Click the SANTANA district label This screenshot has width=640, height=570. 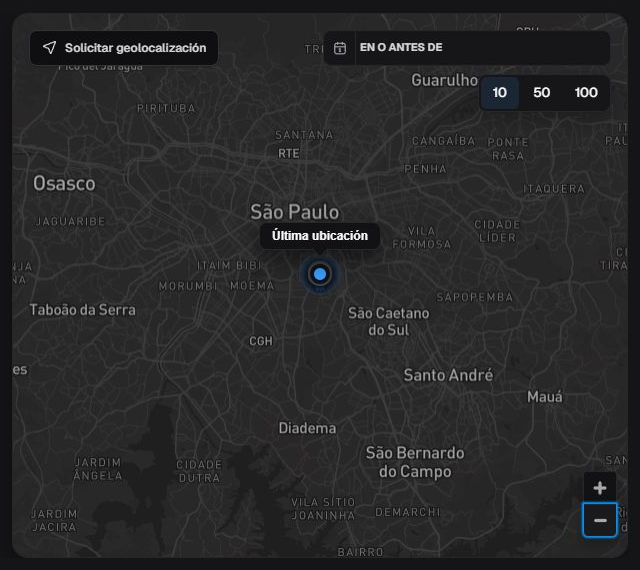pyautogui.click(x=304, y=135)
